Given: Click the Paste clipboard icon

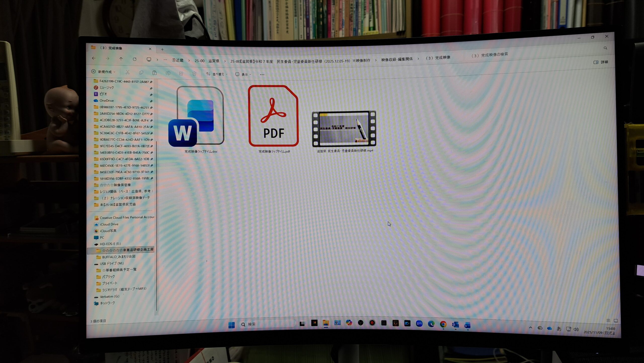Looking at the screenshot, I should coord(154,73).
